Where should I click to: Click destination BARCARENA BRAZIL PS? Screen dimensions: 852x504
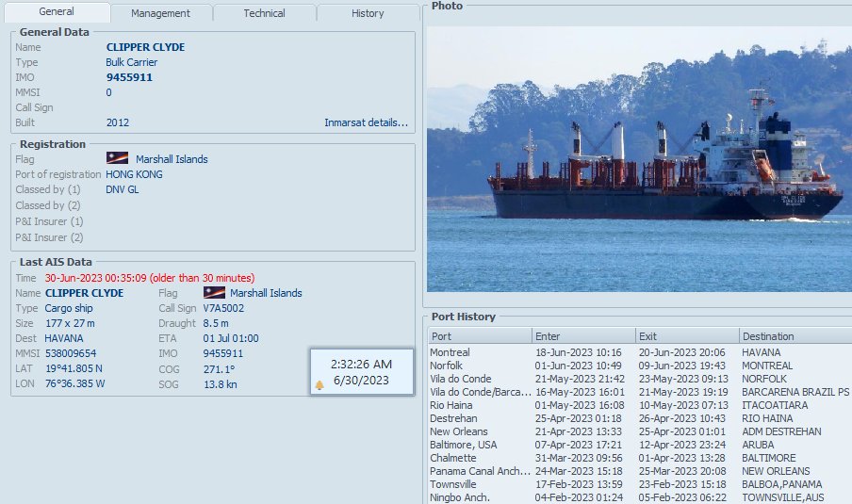(795, 392)
